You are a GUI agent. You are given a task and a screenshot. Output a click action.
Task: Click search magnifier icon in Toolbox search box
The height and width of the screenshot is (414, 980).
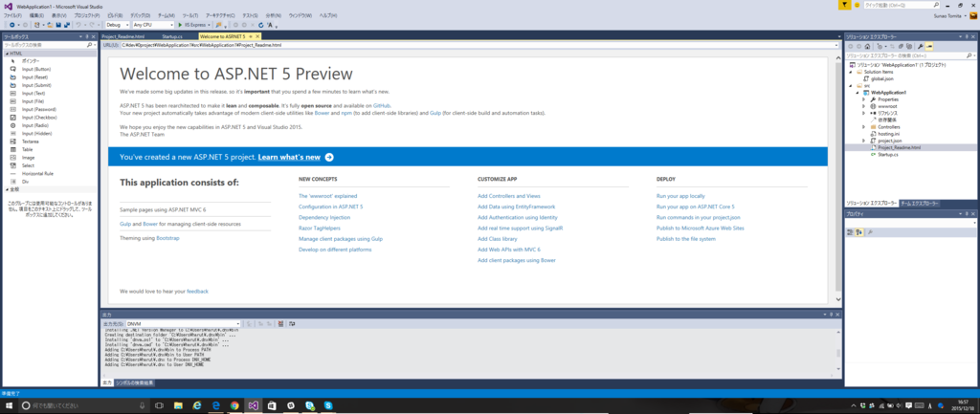coord(87,45)
